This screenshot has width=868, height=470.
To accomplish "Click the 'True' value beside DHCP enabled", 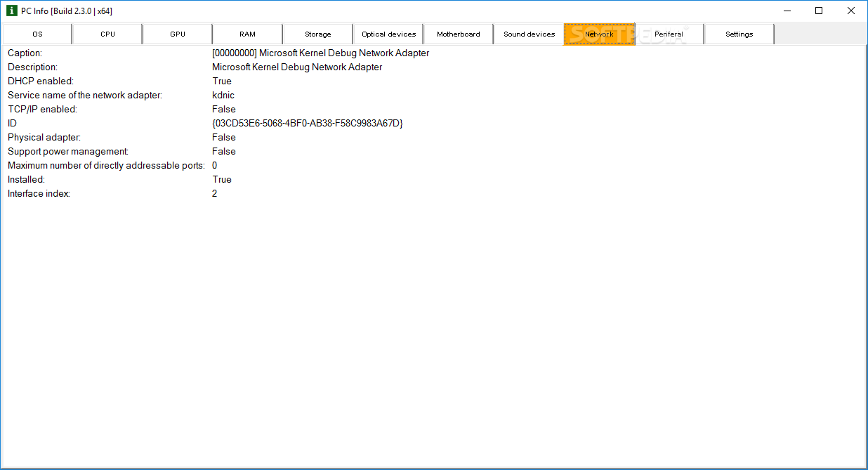I will click(x=222, y=81).
